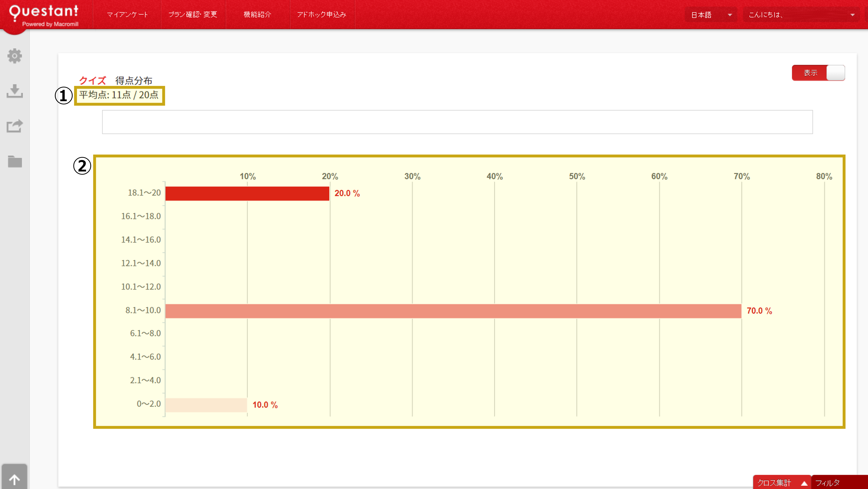868x489 pixels.
Task: Click the empty comment text box
Action: (x=457, y=122)
